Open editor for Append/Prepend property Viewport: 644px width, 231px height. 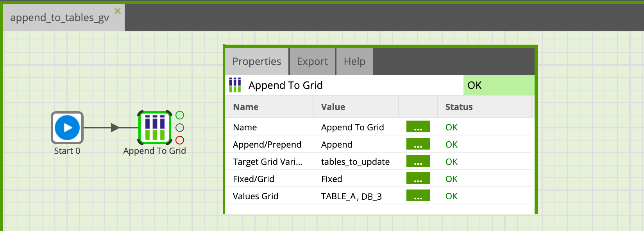coord(418,144)
